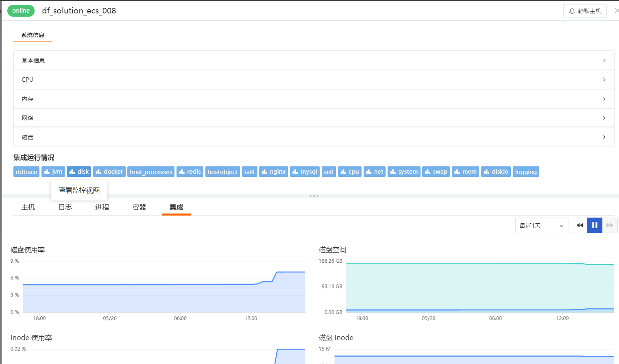This screenshot has width=619, height=364.
Task: Click the panel split drag handle
Action: click(x=314, y=196)
